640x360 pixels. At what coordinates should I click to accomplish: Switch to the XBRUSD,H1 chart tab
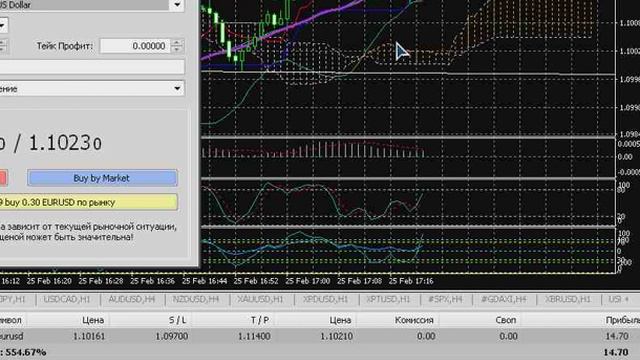click(x=568, y=299)
